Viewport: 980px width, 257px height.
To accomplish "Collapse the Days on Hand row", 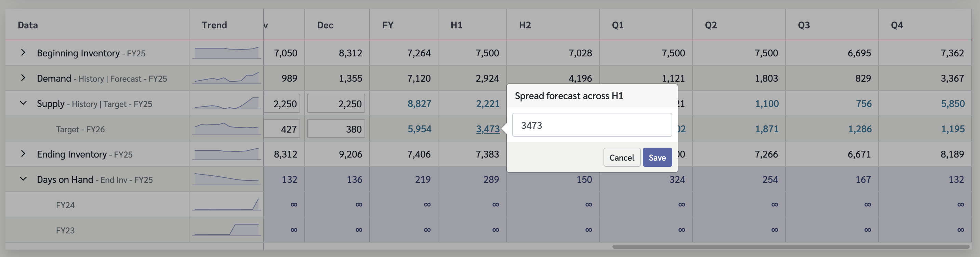I will (x=23, y=179).
